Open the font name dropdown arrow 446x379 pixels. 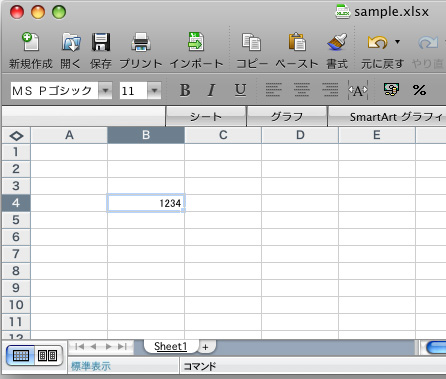coord(105,90)
